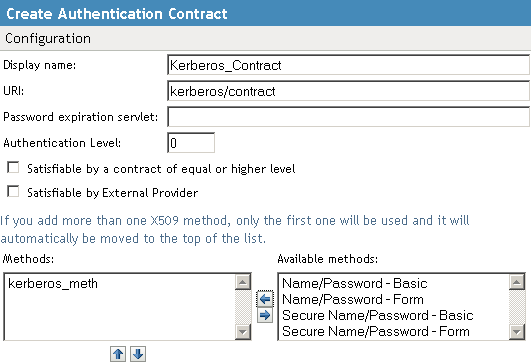Select Name/Password - Basic method
This screenshot has height=362, width=531.
coord(355,283)
